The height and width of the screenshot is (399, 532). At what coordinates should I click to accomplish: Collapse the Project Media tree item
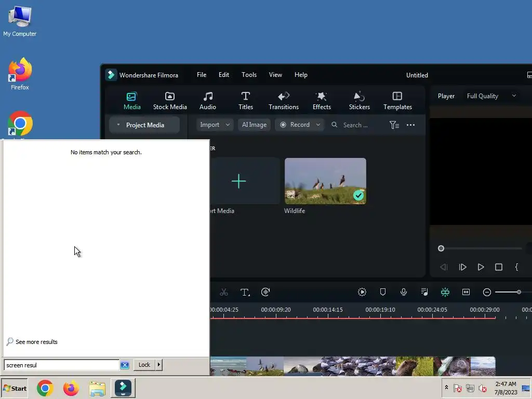point(118,125)
